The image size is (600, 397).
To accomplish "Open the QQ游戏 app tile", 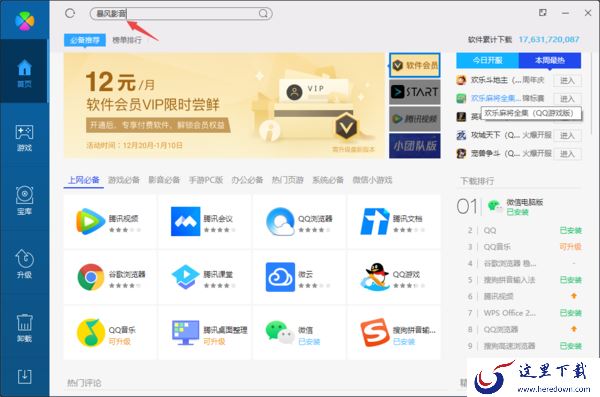I will 394,277.
